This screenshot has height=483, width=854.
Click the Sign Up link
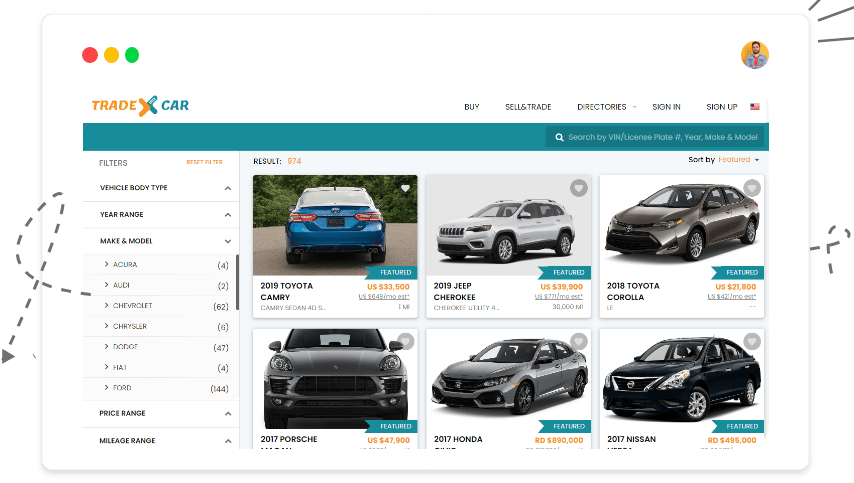(721, 107)
